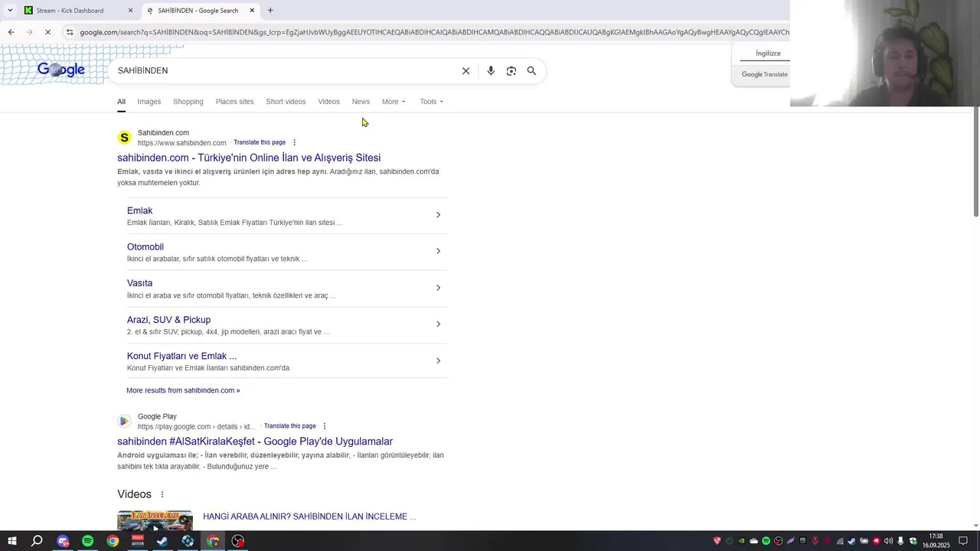Screen dimensions: 980x551
Task: Open notification center icon
Action: point(963,541)
